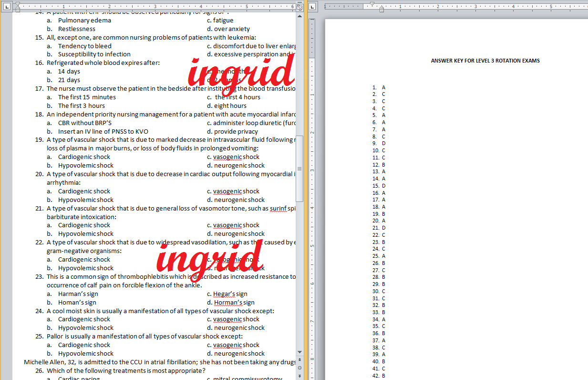Click 'barbiturate intoxication:' line in question 21
This screenshot has height=380, width=588.
coord(82,217)
